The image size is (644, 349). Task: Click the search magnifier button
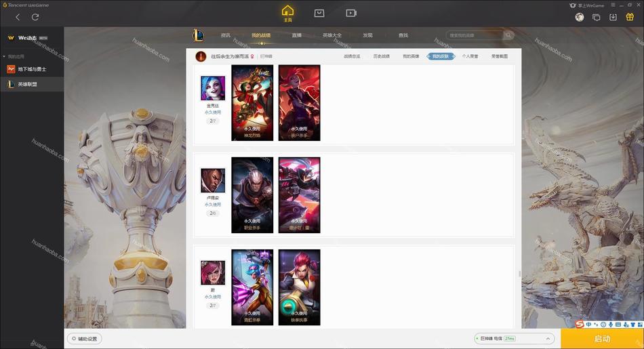coord(508,35)
